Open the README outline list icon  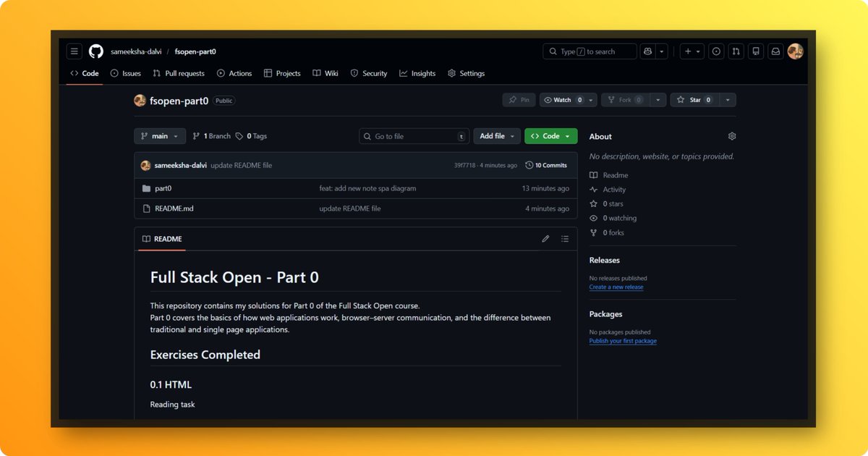[565, 239]
